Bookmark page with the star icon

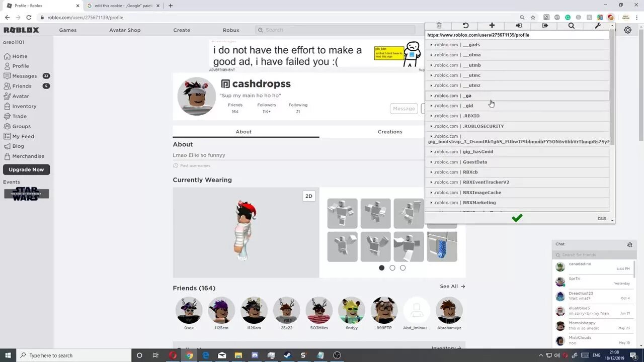coord(533,18)
